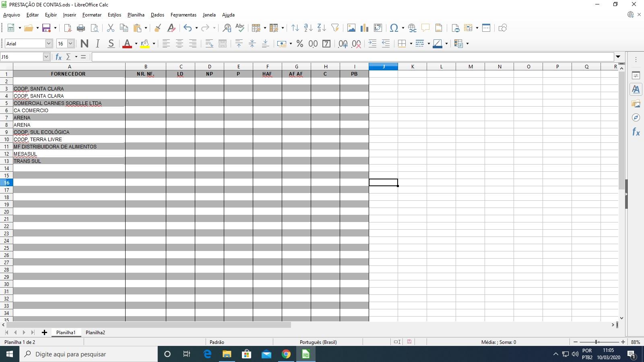This screenshot has width=644, height=362.
Task: Open the Function Wizard
Action: [58, 57]
